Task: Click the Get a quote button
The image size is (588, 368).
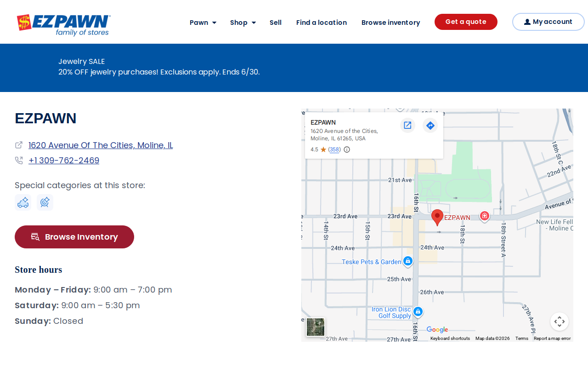Action: [466, 22]
